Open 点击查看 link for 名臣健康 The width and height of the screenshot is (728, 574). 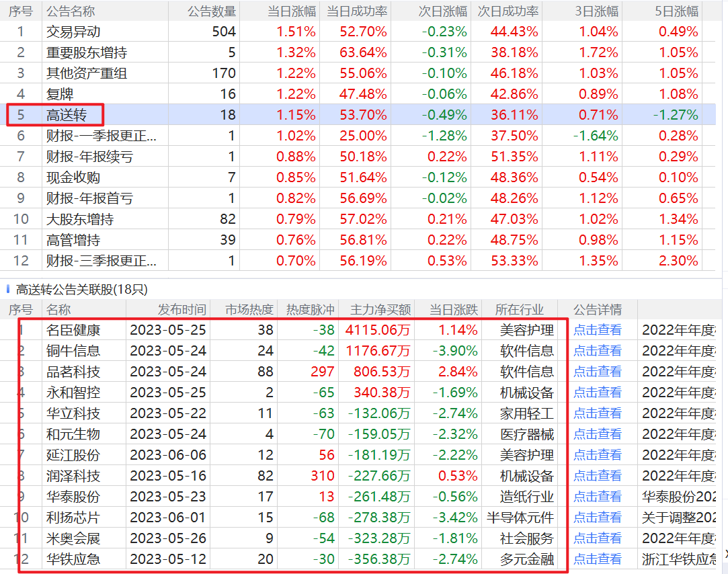[598, 330]
